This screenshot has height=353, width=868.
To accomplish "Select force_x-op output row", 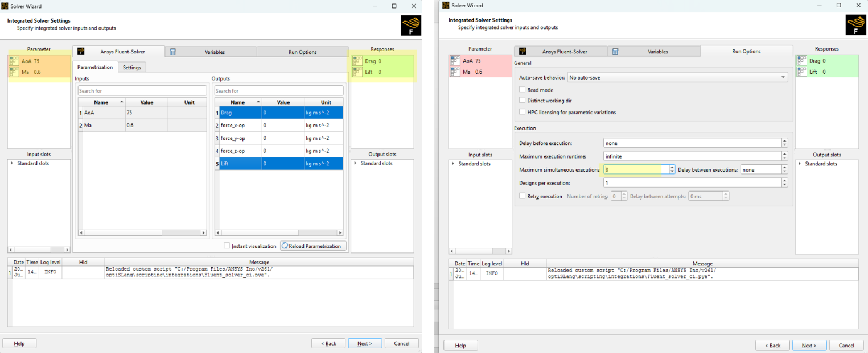I will pos(279,125).
